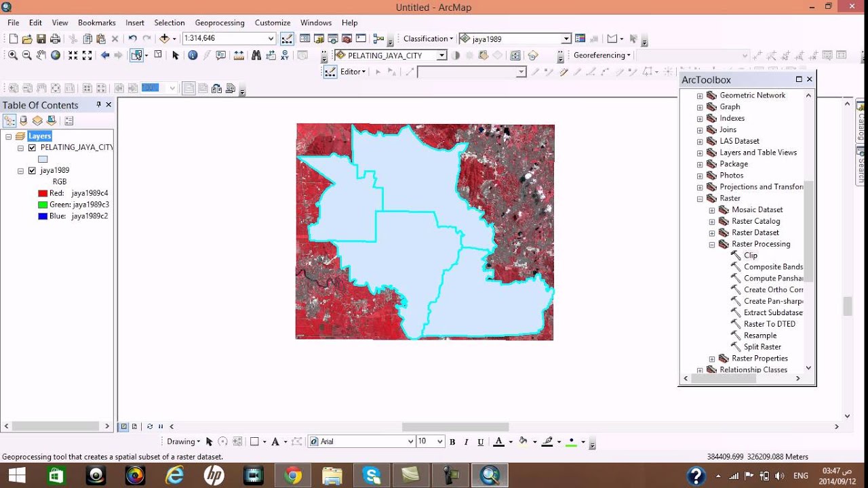This screenshot has height=488, width=868.
Task: Click the PELATING_JAYA_CITY light blue symbol swatch
Action: click(43, 159)
